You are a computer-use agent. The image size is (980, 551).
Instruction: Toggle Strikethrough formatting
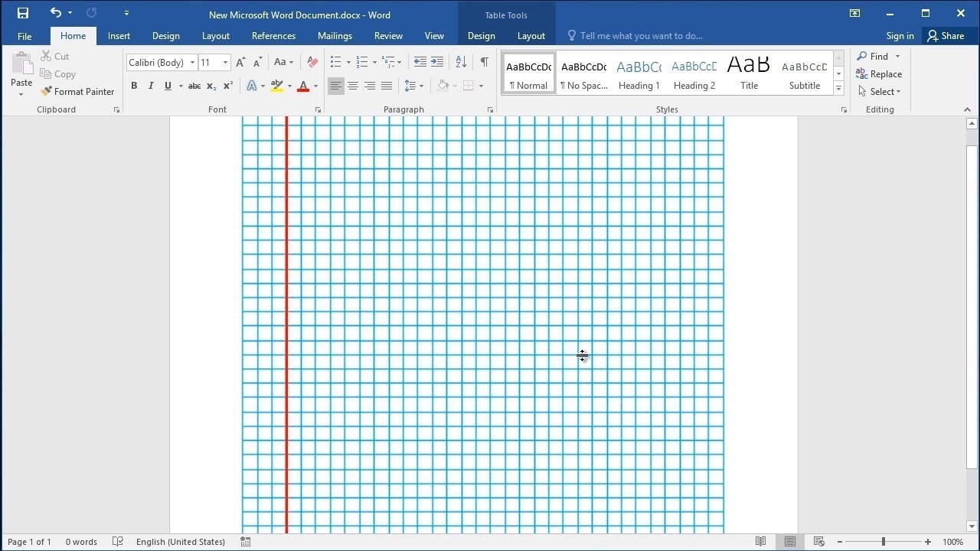[x=194, y=86]
